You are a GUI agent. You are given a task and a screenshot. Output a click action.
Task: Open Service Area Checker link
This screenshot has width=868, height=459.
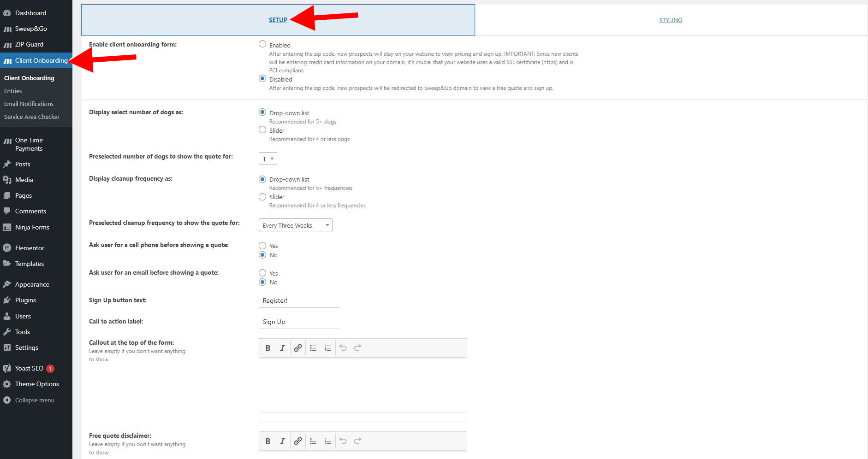(32, 117)
